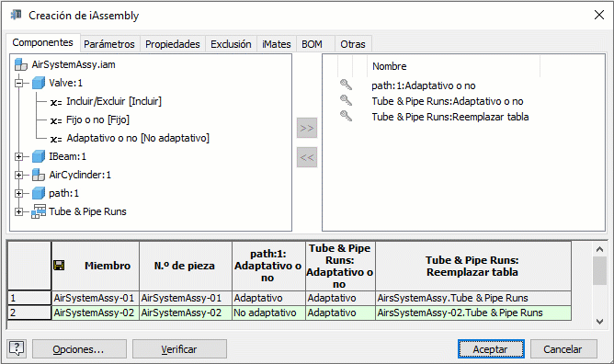This screenshot has height=364, width=614.
Task: Select Incluir/Excluir [Incluir] tree row
Action: coord(114,101)
